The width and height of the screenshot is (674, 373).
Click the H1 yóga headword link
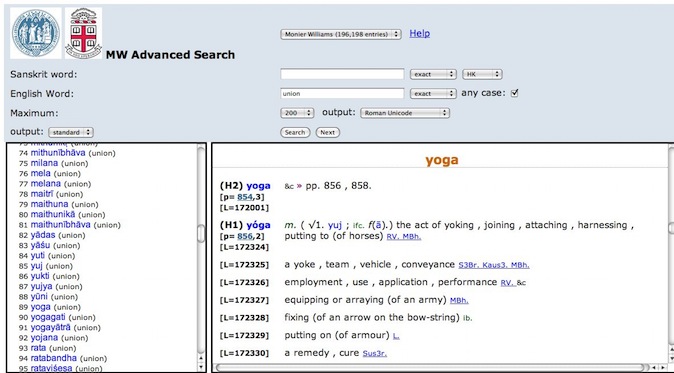tap(258, 225)
